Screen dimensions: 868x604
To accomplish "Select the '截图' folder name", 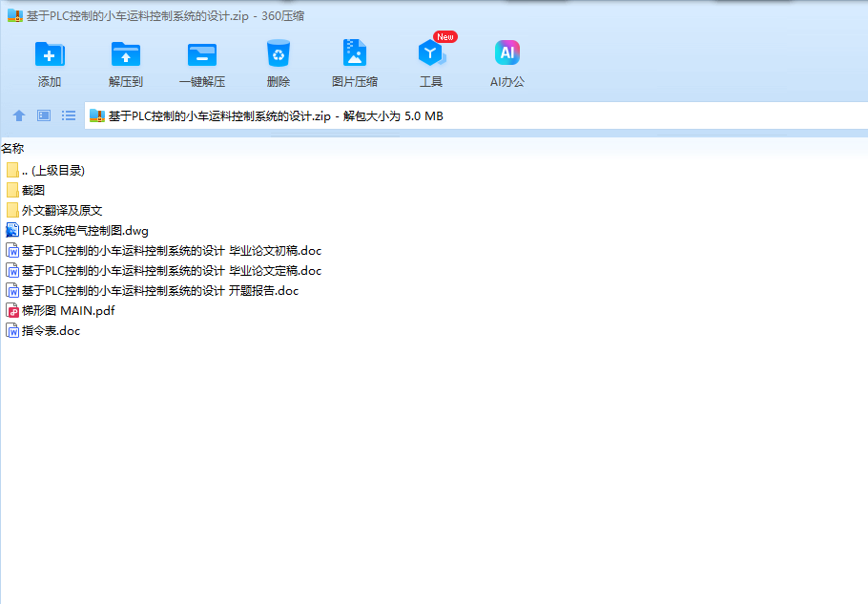I will [x=33, y=191].
